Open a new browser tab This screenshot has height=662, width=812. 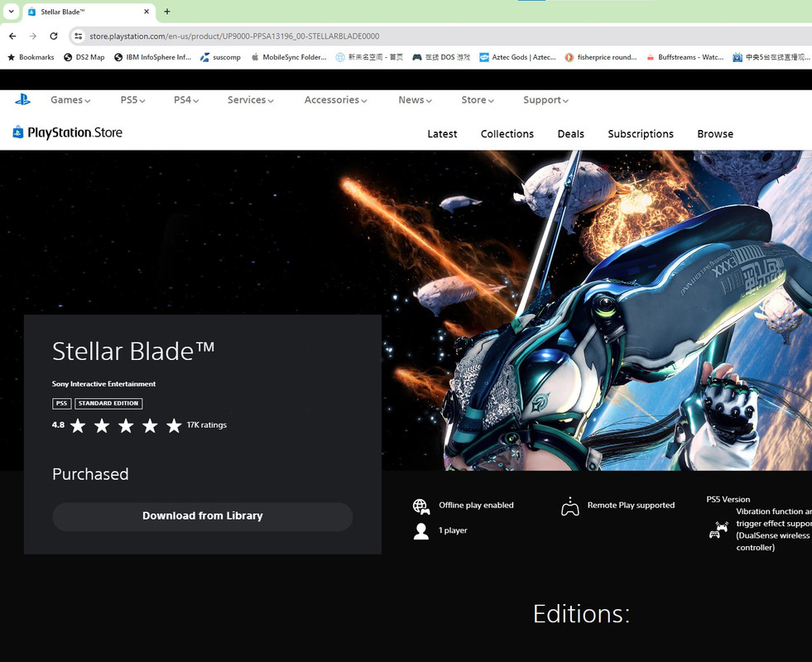166,12
